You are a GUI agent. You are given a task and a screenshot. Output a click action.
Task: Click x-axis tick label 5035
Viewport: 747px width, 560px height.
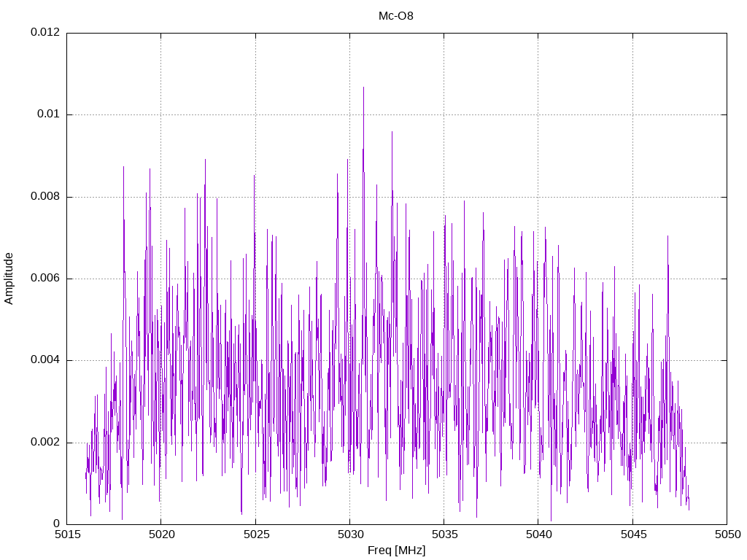[x=444, y=534]
